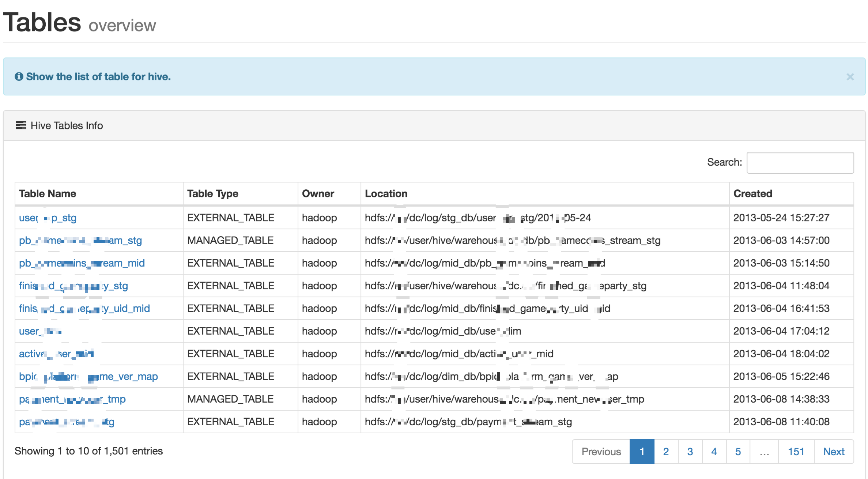Click Show the list of table for hive banner

[x=434, y=77]
